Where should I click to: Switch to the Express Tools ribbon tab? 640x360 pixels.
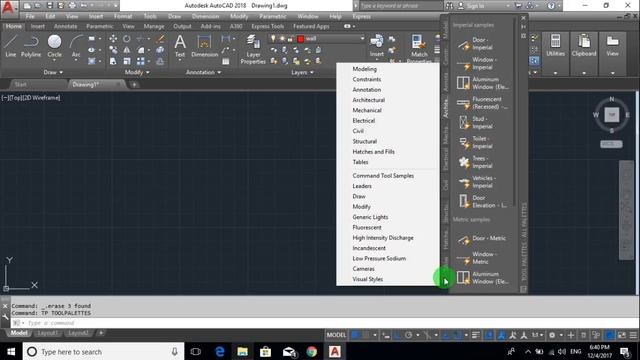coord(267,26)
